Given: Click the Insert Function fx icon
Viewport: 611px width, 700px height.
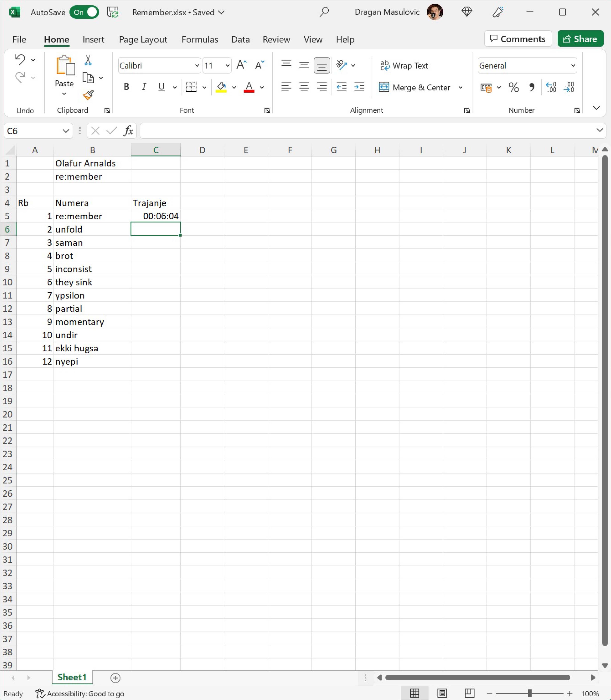Looking at the screenshot, I should pos(128,131).
